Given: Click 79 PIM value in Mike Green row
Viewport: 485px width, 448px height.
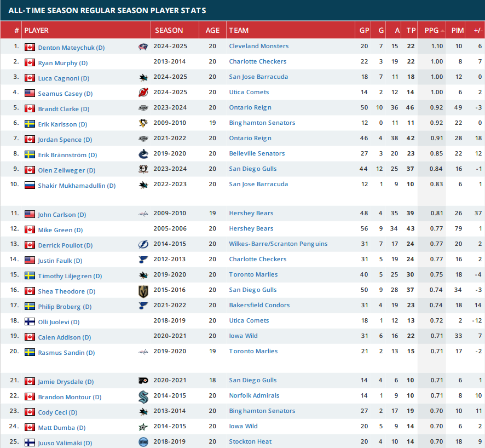Looking at the screenshot, I should pos(458,228).
